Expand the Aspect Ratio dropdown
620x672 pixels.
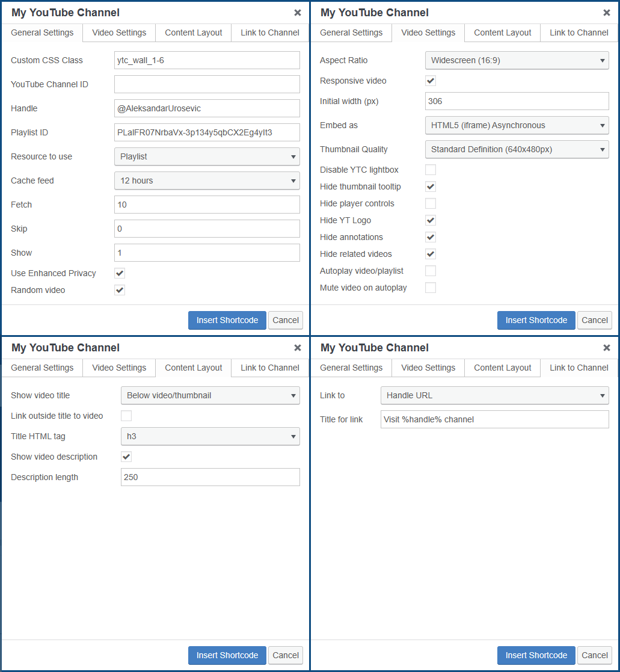click(x=517, y=60)
